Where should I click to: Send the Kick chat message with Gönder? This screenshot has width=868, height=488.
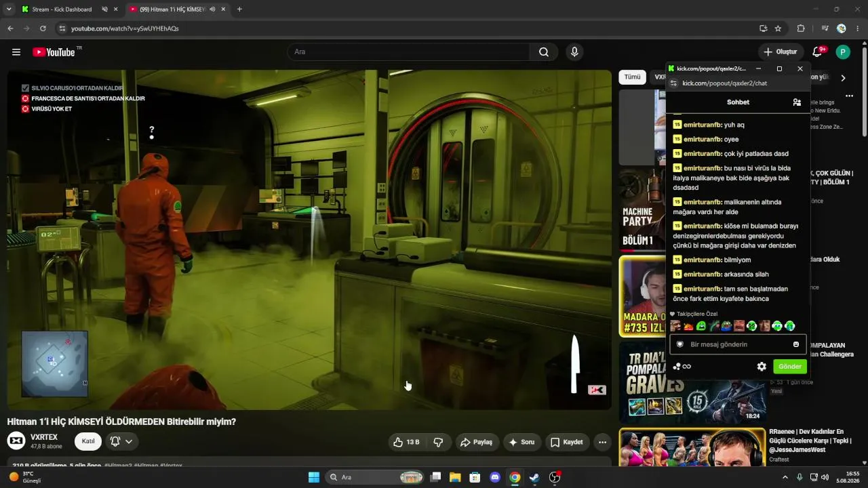790,367
